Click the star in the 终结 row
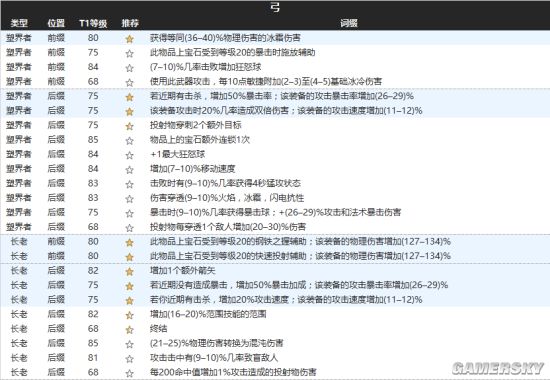Image resolution: width=550 pixels, height=380 pixels. [129, 330]
